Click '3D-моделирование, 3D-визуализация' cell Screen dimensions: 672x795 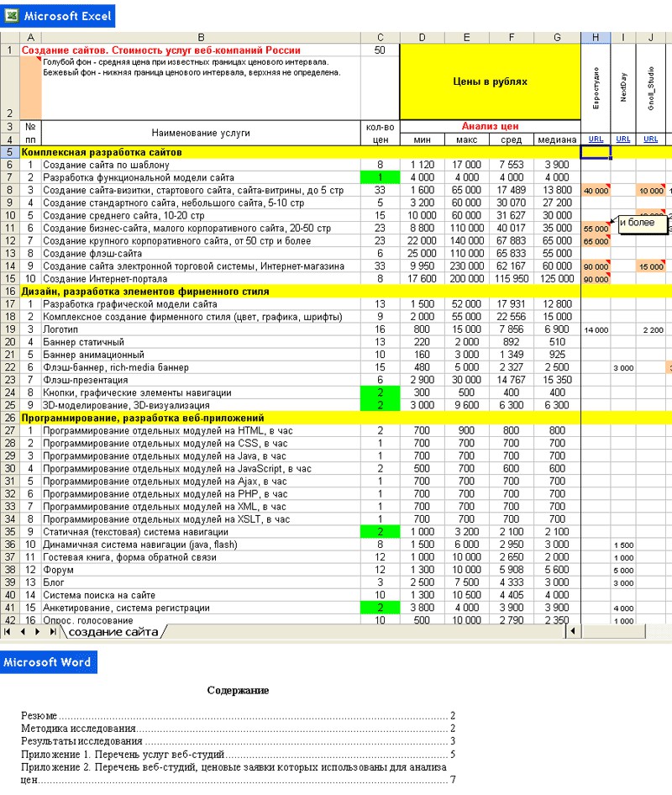[201, 406]
